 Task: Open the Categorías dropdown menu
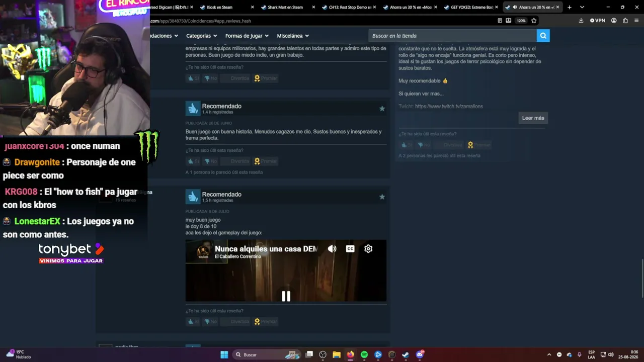[x=202, y=36]
